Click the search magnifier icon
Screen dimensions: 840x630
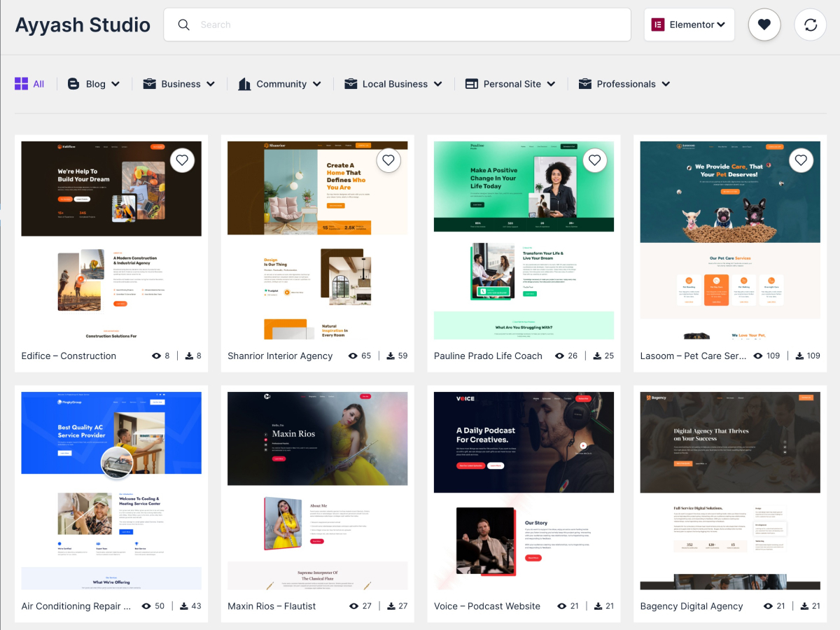(184, 24)
